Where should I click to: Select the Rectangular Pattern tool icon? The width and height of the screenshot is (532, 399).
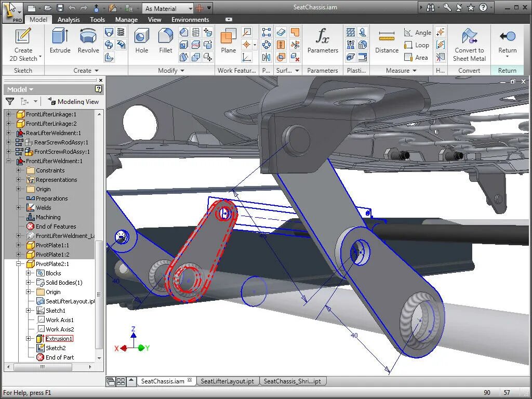pos(267,32)
